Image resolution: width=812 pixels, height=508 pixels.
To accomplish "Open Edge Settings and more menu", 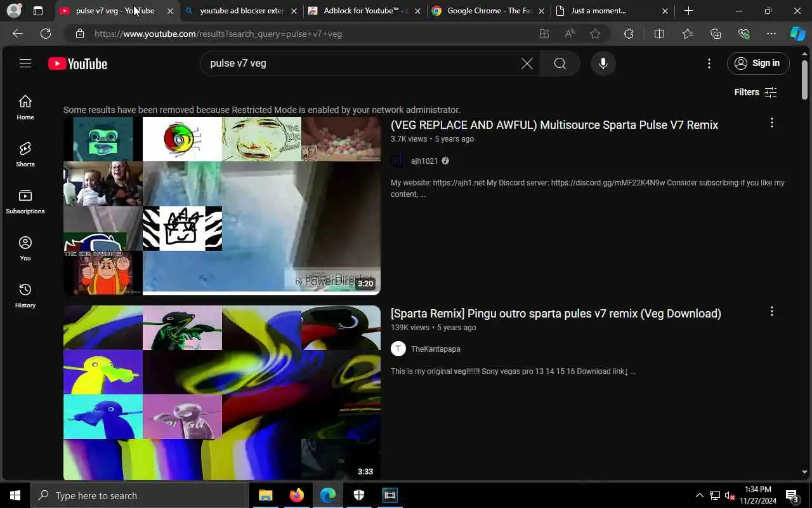I will [x=771, y=34].
